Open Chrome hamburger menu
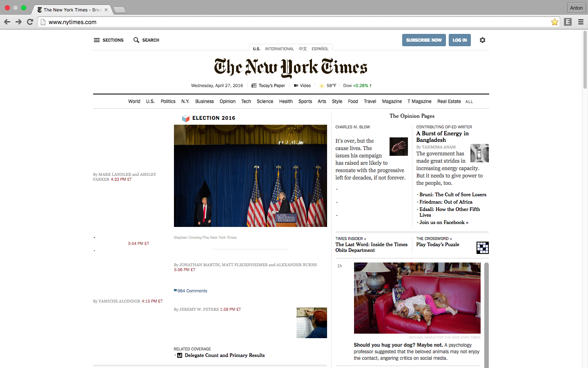The image size is (588, 368). coord(581,22)
